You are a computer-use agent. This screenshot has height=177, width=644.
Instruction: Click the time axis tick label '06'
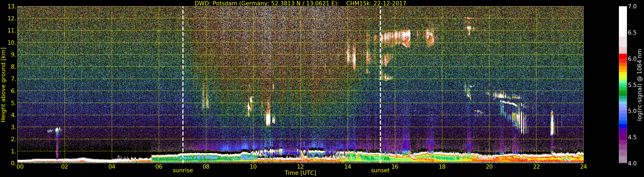pos(159,167)
